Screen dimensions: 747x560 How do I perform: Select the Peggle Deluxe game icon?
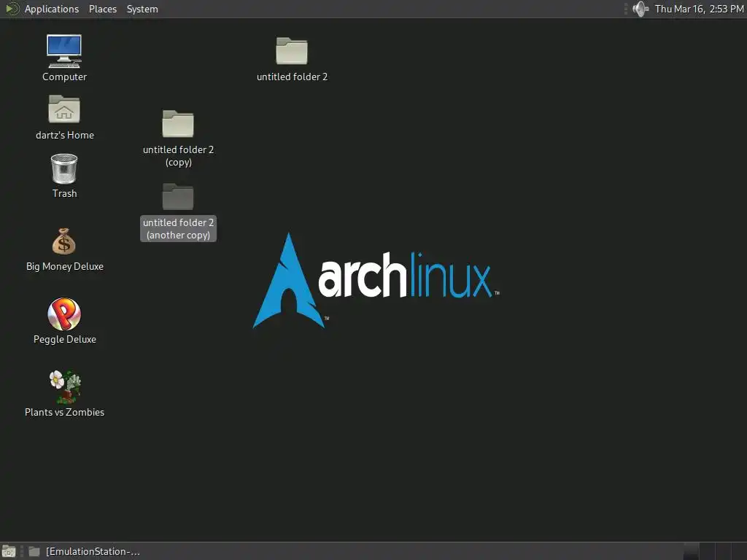pos(64,314)
